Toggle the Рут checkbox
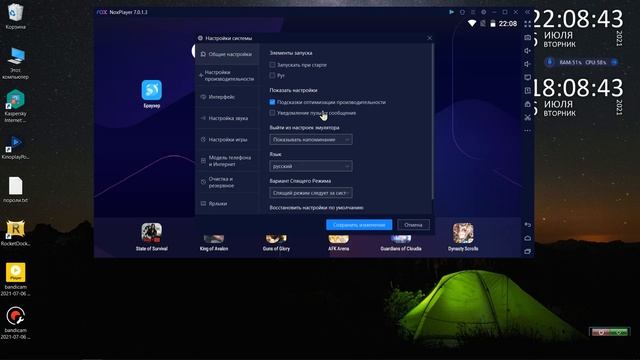640x360 pixels. pos(272,76)
